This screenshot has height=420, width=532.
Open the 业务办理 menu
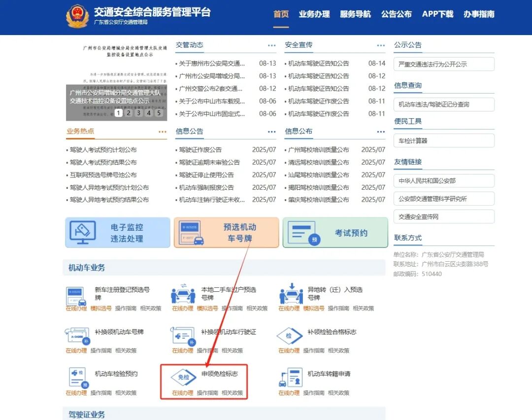tap(314, 14)
